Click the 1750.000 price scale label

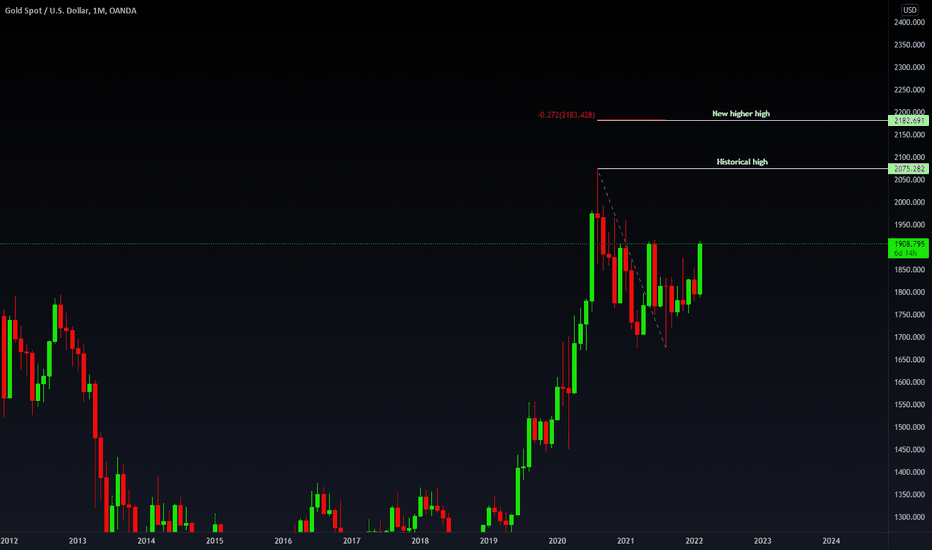tap(909, 315)
